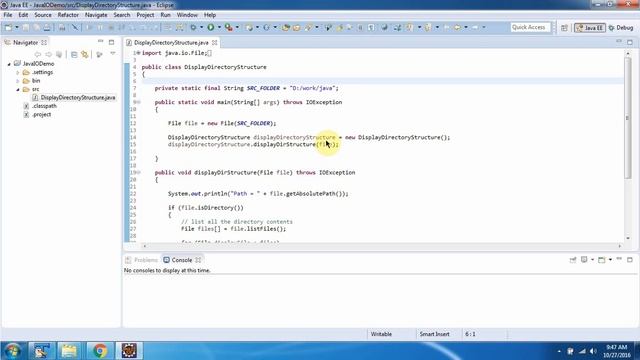
Task: Click the Save toolbar icon
Action: 25,27
